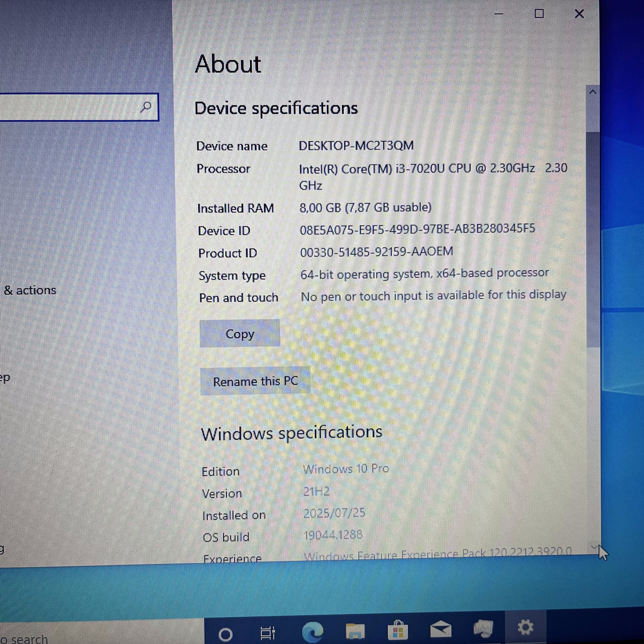
Task: Select '& actions' item in Settings sidebar
Action: [x=30, y=290]
